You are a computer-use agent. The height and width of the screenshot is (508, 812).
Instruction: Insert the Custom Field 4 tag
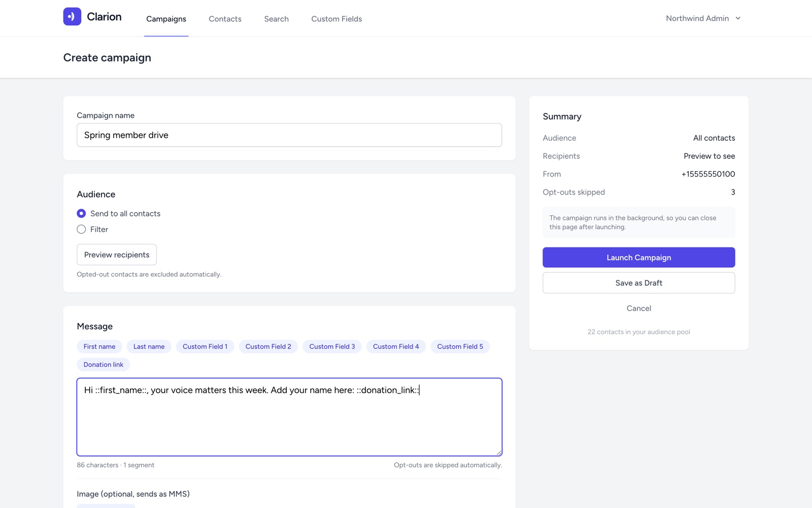(x=396, y=346)
